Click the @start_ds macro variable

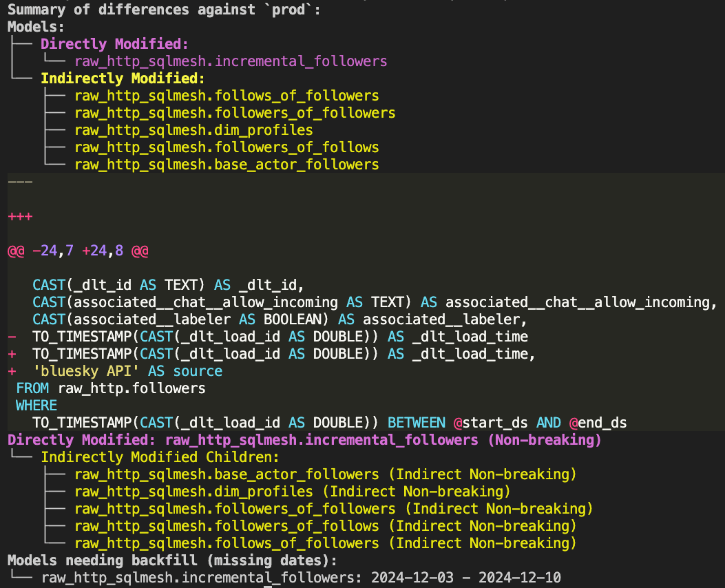[x=491, y=423]
